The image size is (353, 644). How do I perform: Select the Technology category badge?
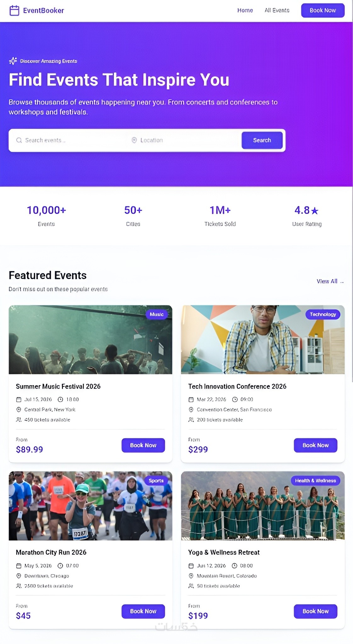pyautogui.click(x=323, y=314)
